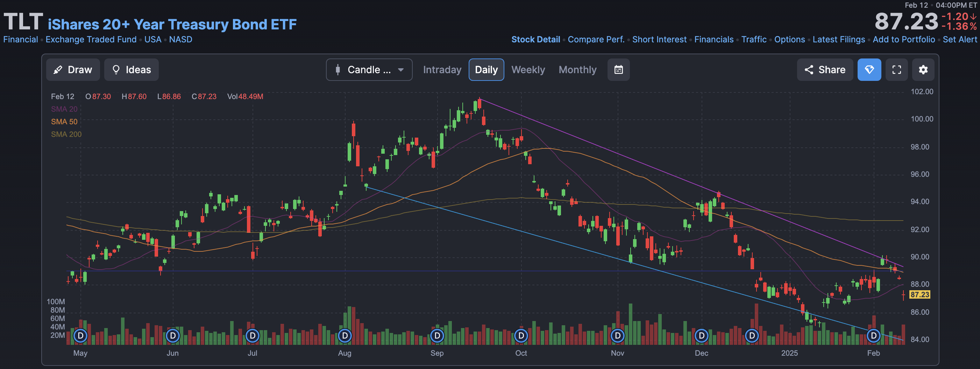Click the May dividend D marker
980x369 pixels.
[x=80, y=336]
